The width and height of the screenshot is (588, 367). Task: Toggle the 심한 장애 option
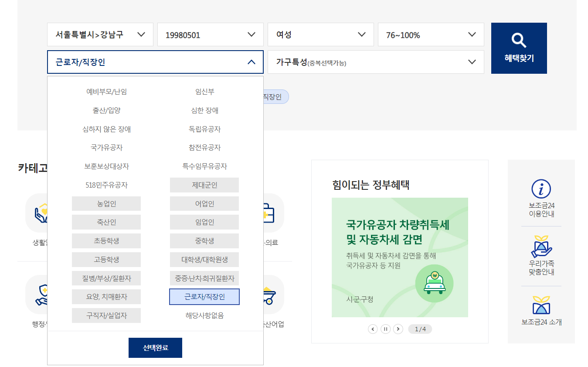(x=204, y=110)
